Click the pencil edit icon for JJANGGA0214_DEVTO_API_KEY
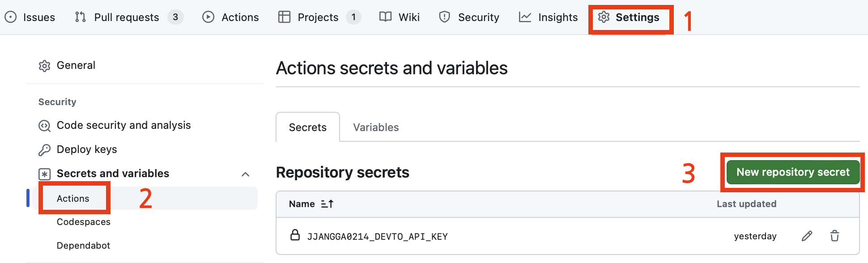Screen dimensions: 868x263 point(807,236)
